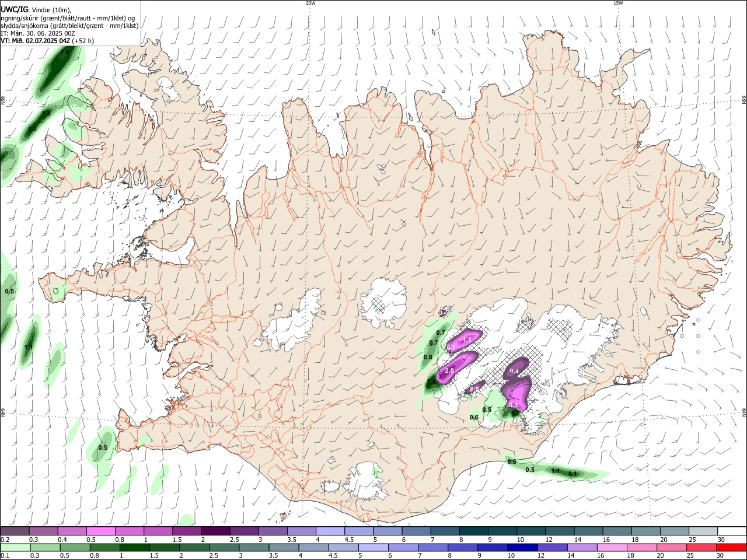Click the 2.0 value in the purple snow area
The image size is (747, 560).
[x=449, y=370]
